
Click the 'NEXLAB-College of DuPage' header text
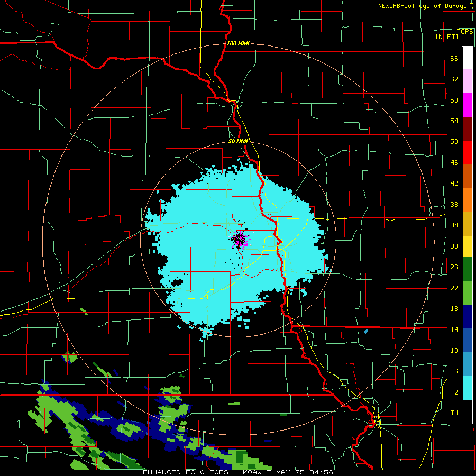[423, 6]
